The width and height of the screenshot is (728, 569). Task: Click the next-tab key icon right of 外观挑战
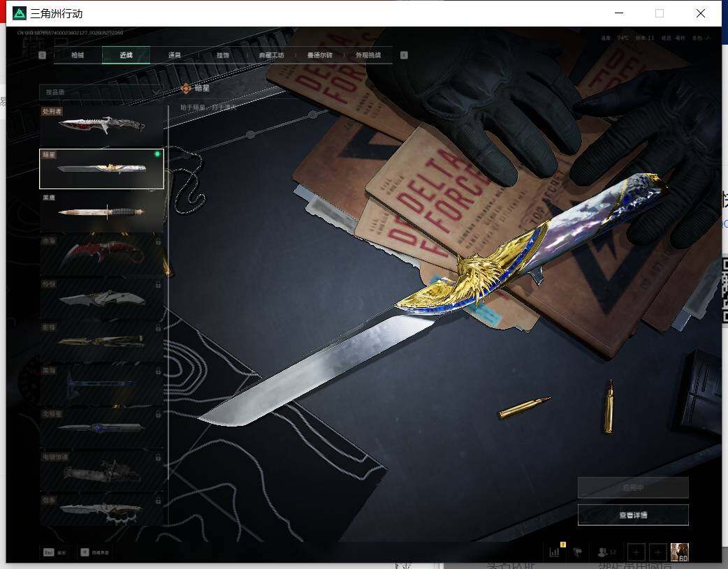(404, 55)
